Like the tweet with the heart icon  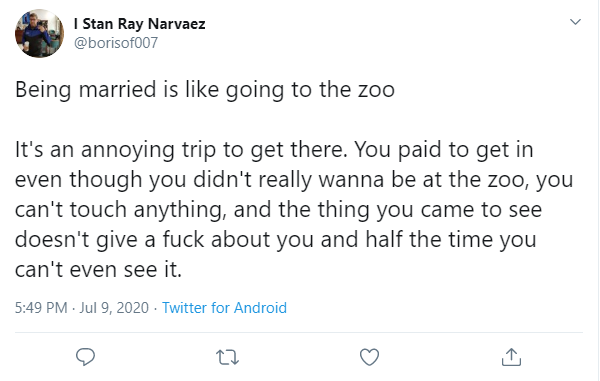pos(369,357)
